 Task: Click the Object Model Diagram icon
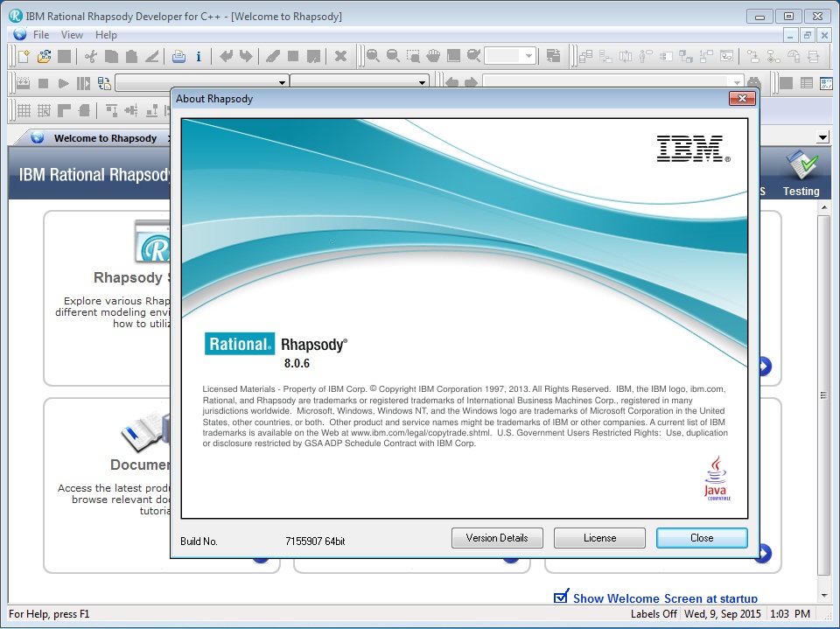585,56
